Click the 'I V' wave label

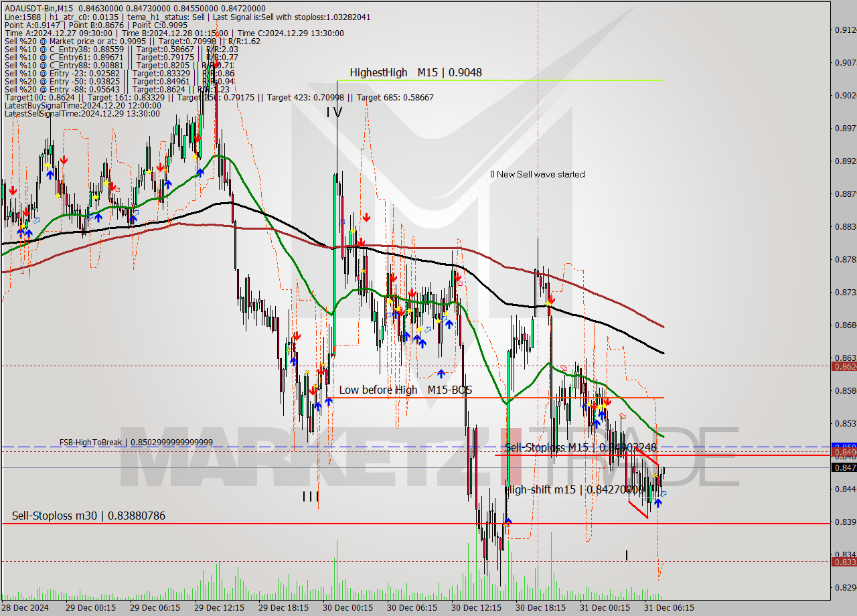334,113
